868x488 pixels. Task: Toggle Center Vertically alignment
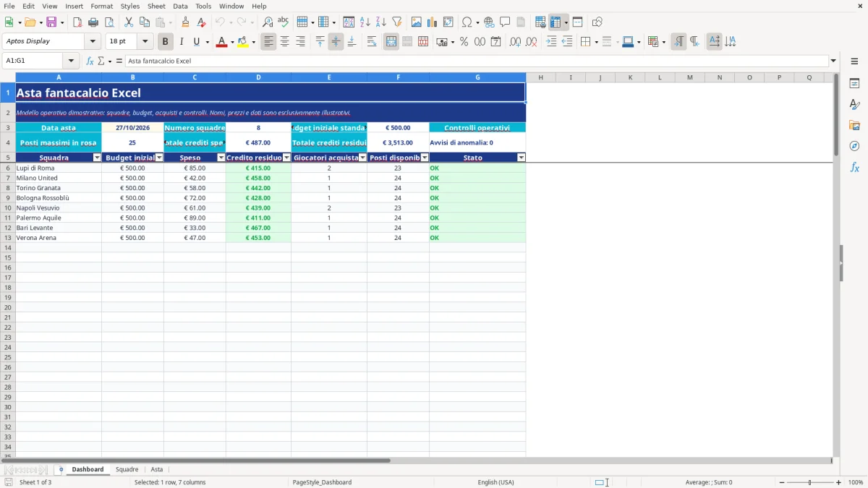(x=336, y=42)
